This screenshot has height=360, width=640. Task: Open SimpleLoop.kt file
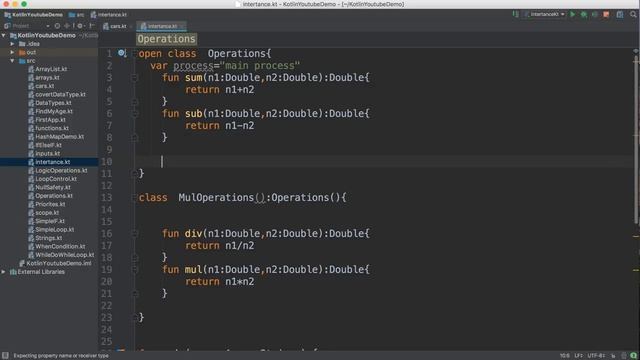pyautogui.click(x=51, y=229)
